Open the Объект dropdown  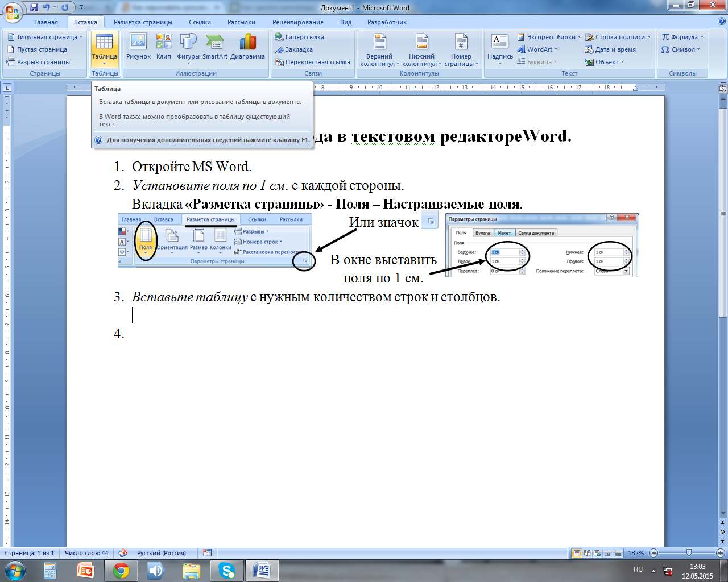pos(605,62)
